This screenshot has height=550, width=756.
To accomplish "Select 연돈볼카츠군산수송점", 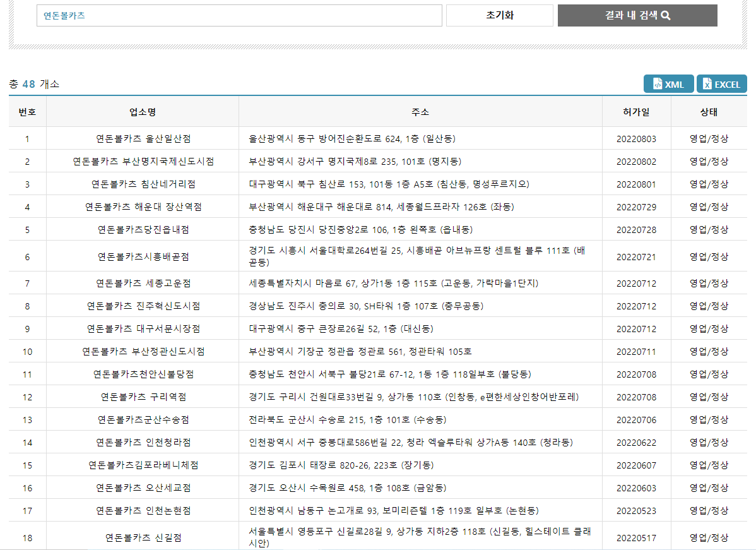I will click(143, 420).
